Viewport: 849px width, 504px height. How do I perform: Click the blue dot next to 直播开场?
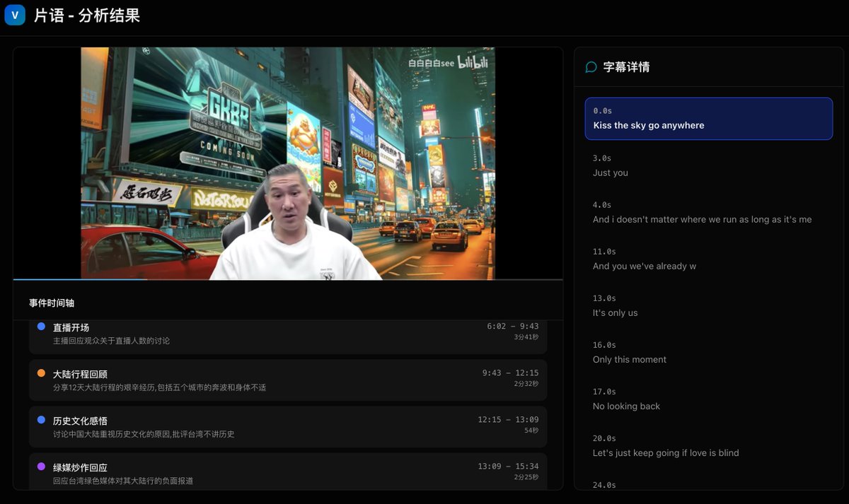pyautogui.click(x=41, y=327)
